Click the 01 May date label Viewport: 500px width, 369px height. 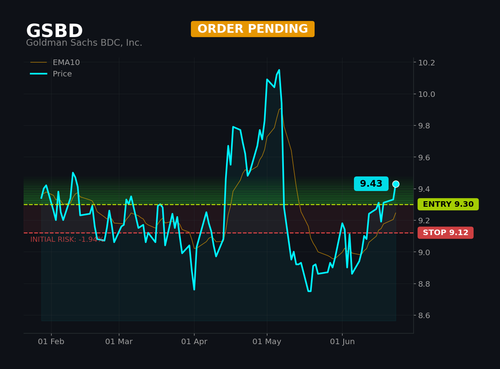[267, 341]
